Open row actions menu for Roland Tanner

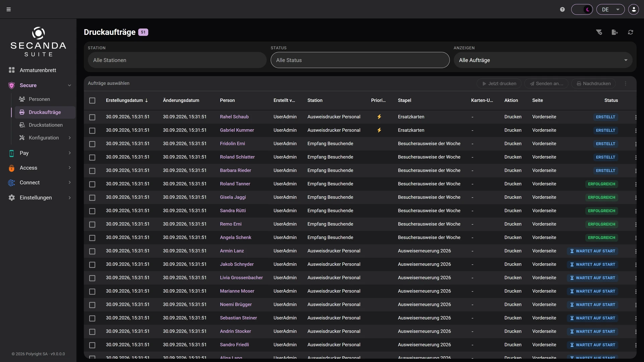pos(636,184)
